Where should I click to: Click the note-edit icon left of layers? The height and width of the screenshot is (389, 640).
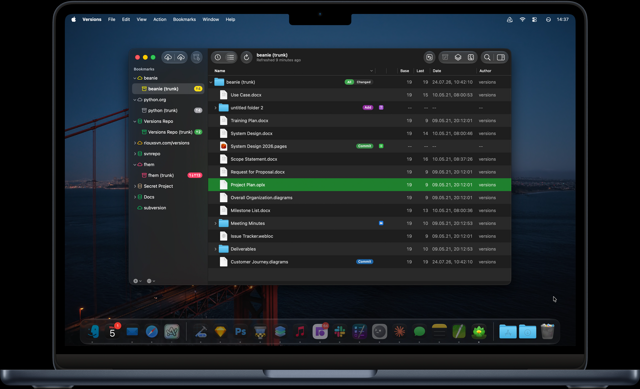[445, 58]
